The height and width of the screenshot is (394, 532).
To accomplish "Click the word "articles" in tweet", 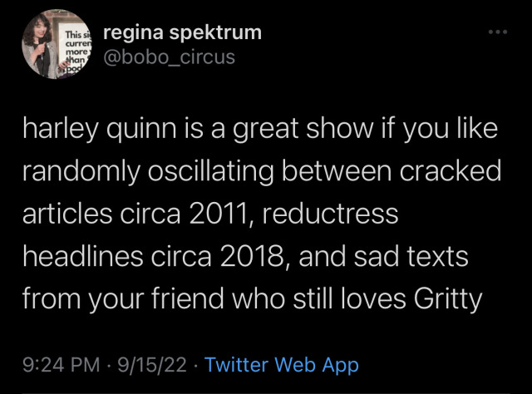I will click(66, 212).
